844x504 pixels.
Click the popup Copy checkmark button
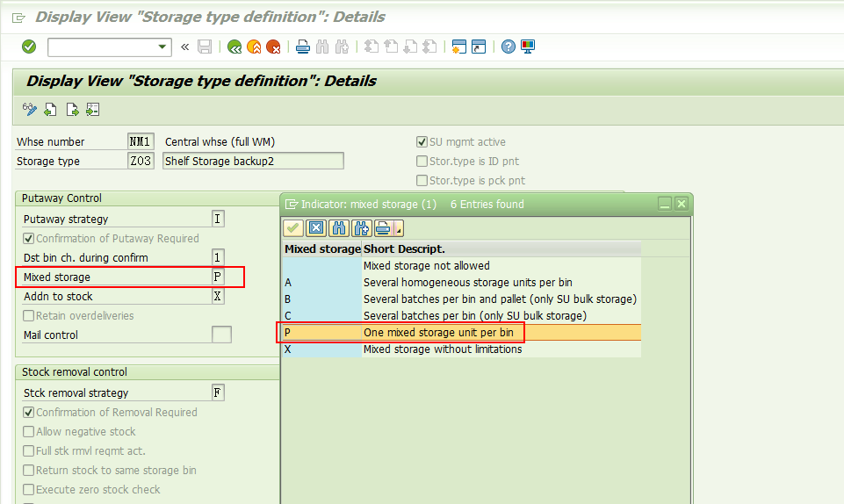point(292,228)
